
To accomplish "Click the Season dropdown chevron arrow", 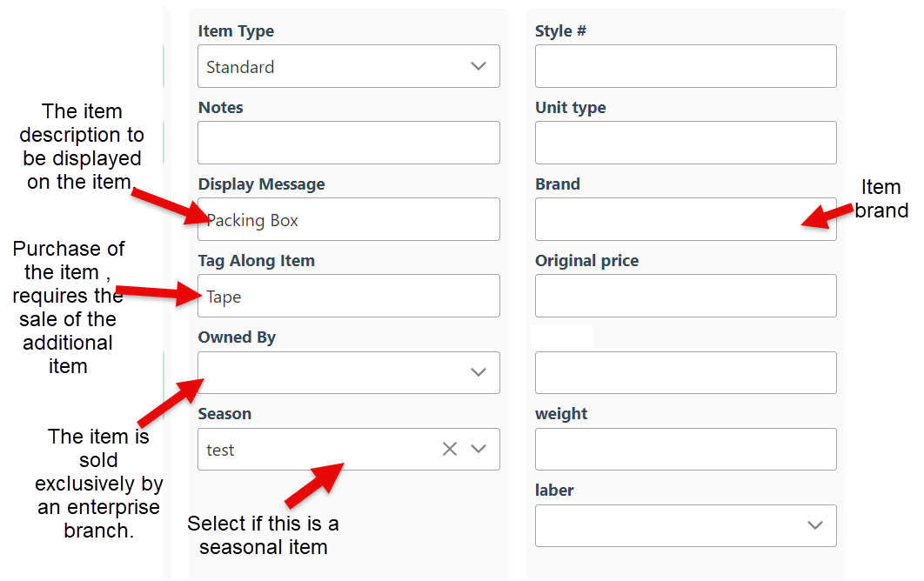I will (x=479, y=450).
